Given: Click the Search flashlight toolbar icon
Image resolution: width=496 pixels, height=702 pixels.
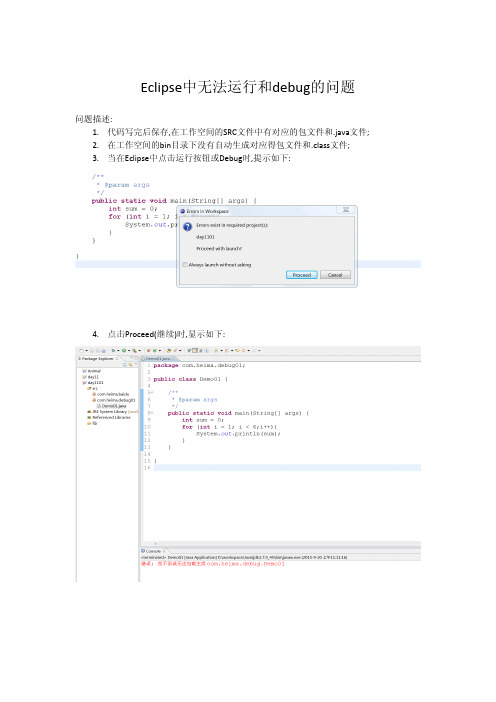Looking at the screenshot, I should (175, 351).
